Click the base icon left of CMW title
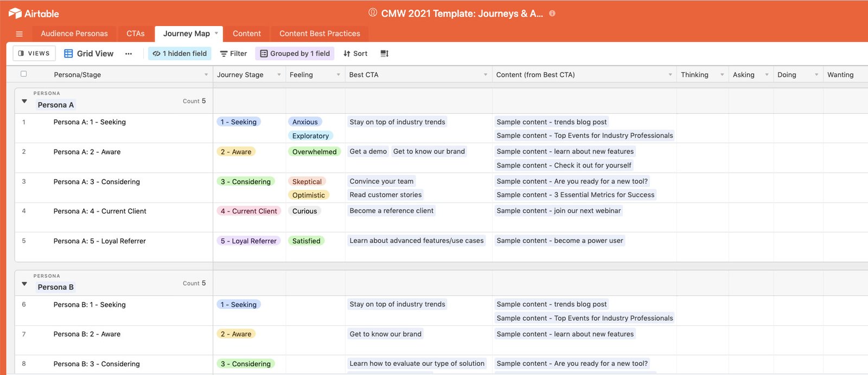The height and width of the screenshot is (375, 868). pos(373,12)
